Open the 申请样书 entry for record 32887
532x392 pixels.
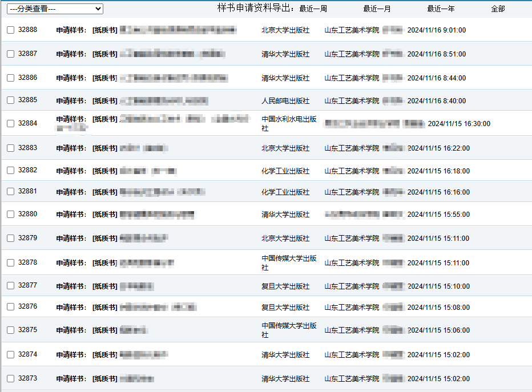(71, 54)
